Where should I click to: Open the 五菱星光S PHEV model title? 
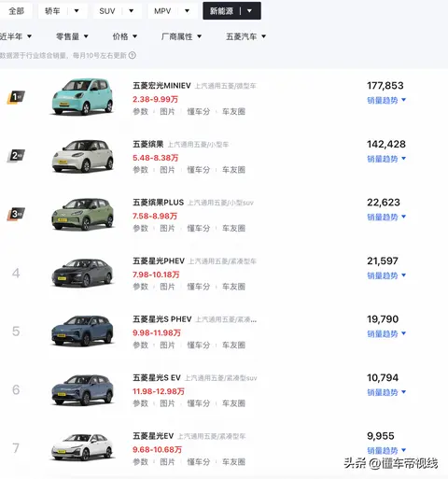162,319
